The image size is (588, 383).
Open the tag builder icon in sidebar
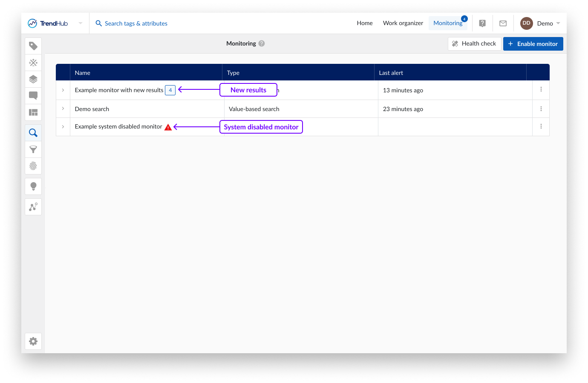point(33,46)
